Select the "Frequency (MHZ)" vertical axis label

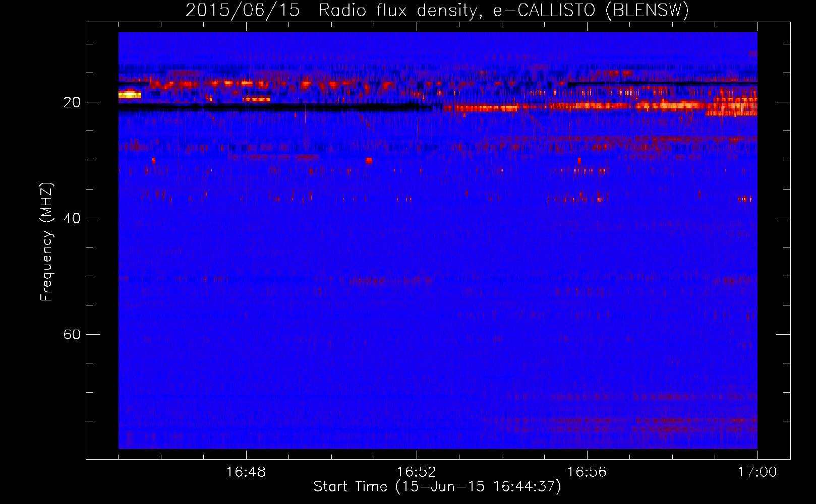click(46, 242)
